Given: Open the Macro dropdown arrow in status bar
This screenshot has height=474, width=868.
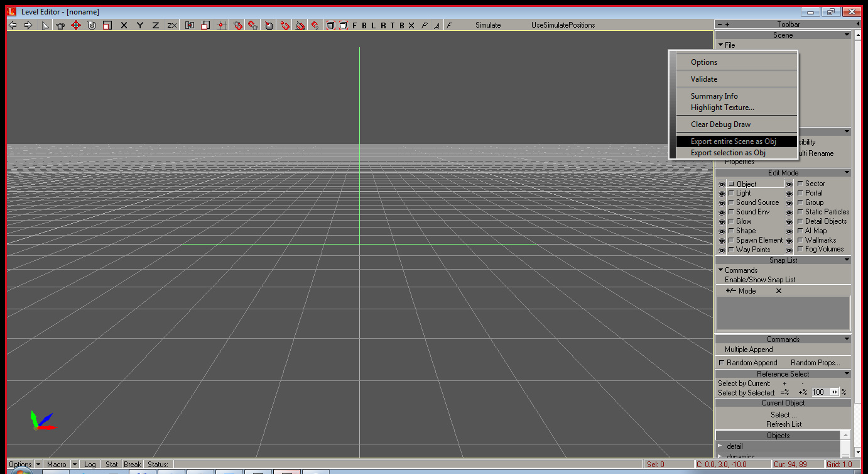Looking at the screenshot, I should tap(75, 465).
